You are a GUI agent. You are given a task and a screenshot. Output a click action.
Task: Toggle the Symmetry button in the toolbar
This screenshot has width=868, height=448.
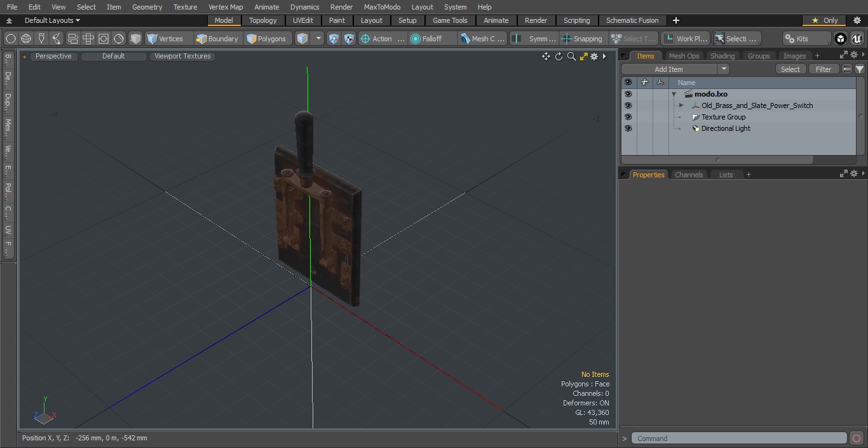coord(535,39)
